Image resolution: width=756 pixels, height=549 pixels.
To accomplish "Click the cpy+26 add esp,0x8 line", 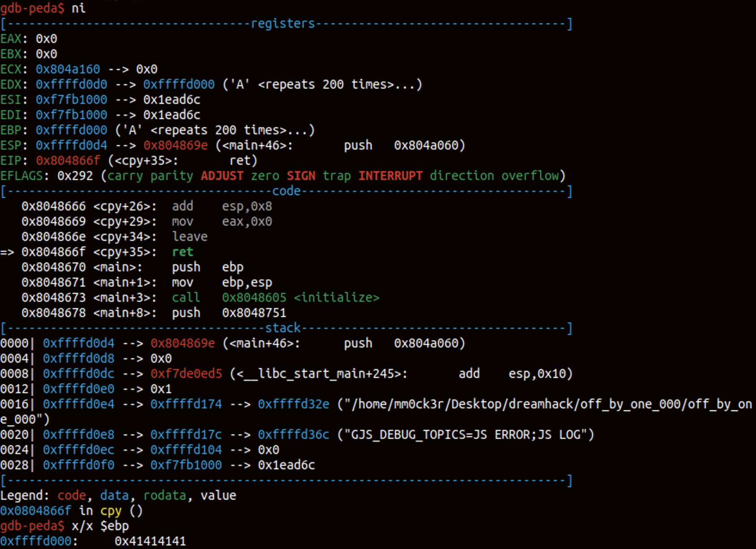I will click(147, 206).
